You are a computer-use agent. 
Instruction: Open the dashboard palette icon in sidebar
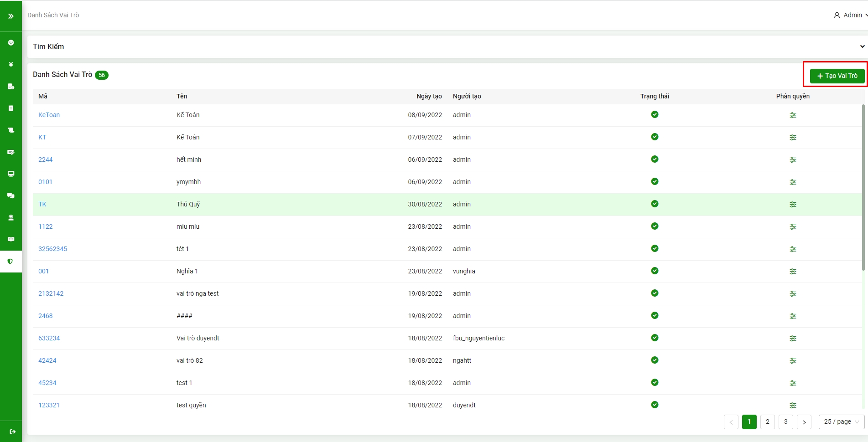tap(11, 42)
